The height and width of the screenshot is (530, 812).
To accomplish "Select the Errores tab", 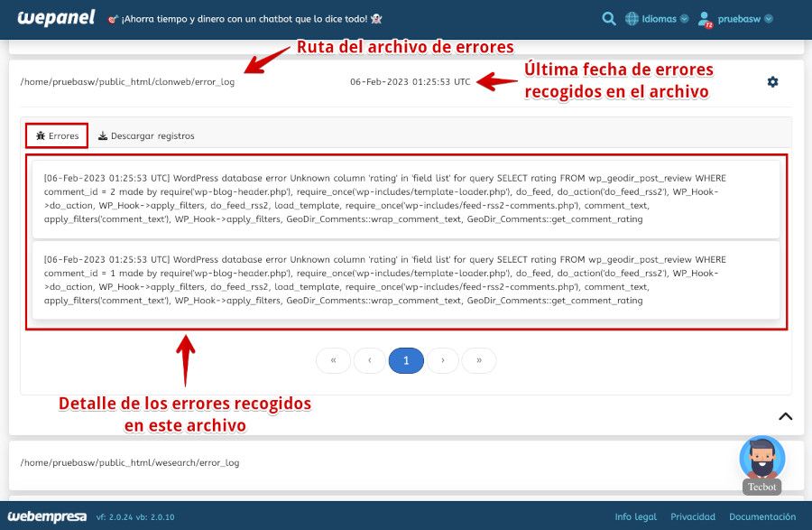I will (57, 135).
